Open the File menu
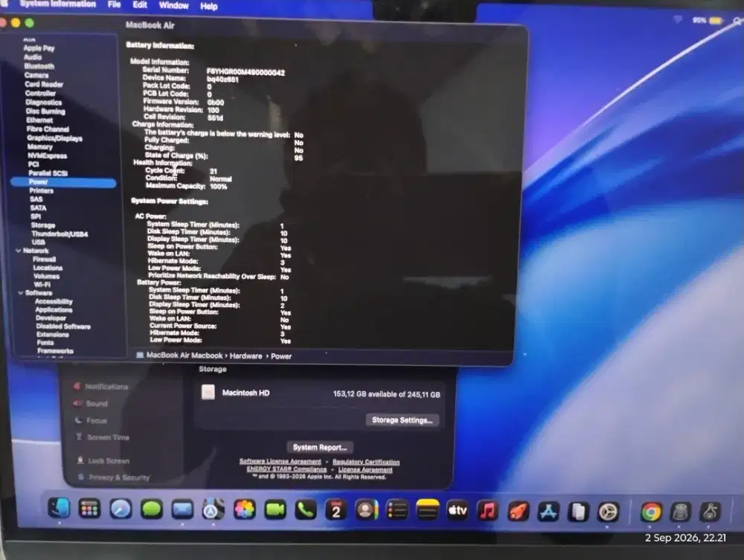Image resolution: width=744 pixels, height=560 pixels. pos(115,4)
